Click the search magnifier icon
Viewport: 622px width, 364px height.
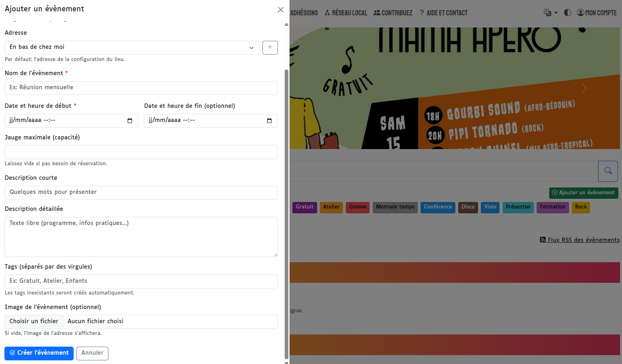coord(607,171)
